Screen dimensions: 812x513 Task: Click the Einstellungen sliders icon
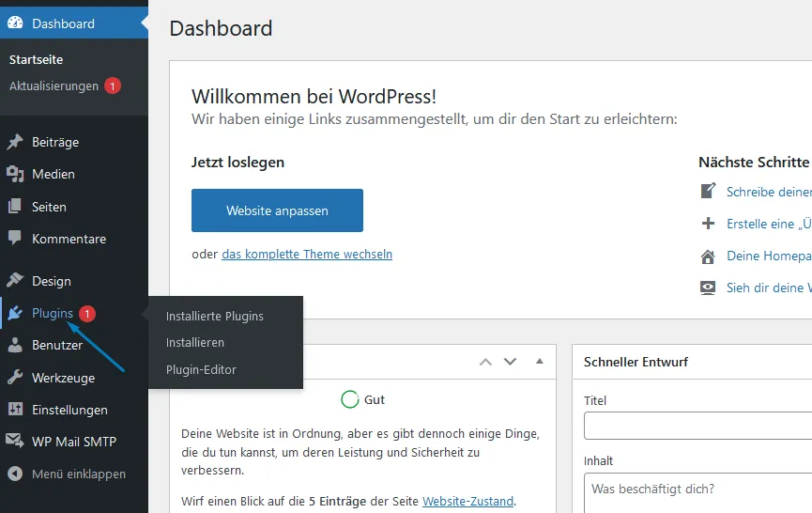click(15, 410)
